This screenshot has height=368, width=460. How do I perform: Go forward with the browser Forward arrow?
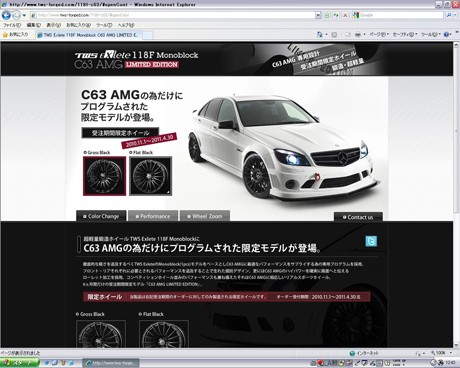click(x=16, y=15)
